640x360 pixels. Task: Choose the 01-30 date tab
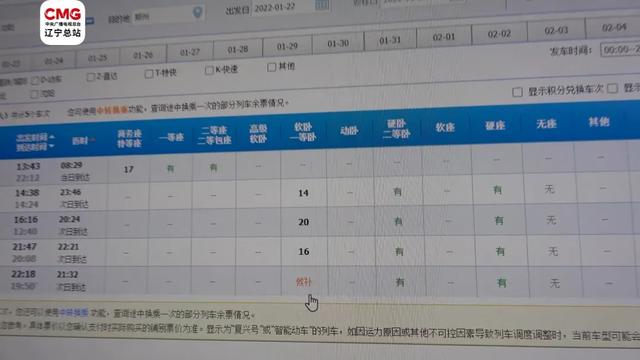(338, 43)
